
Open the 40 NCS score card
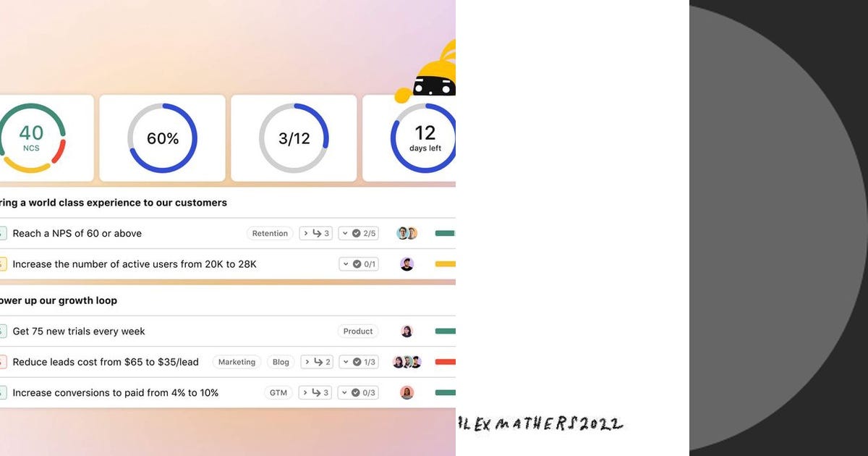[x=45, y=138]
